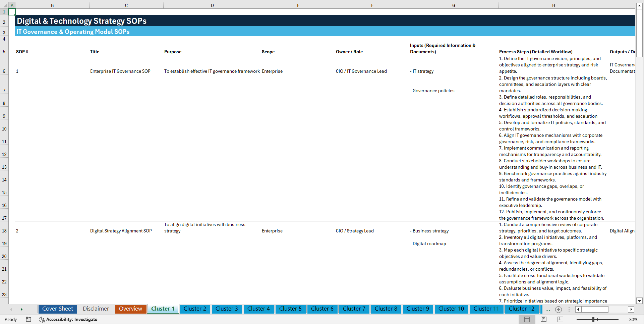Image resolution: width=644 pixels, height=324 pixels.
Task: Add a new sheet
Action: click(x=559, y=309)
